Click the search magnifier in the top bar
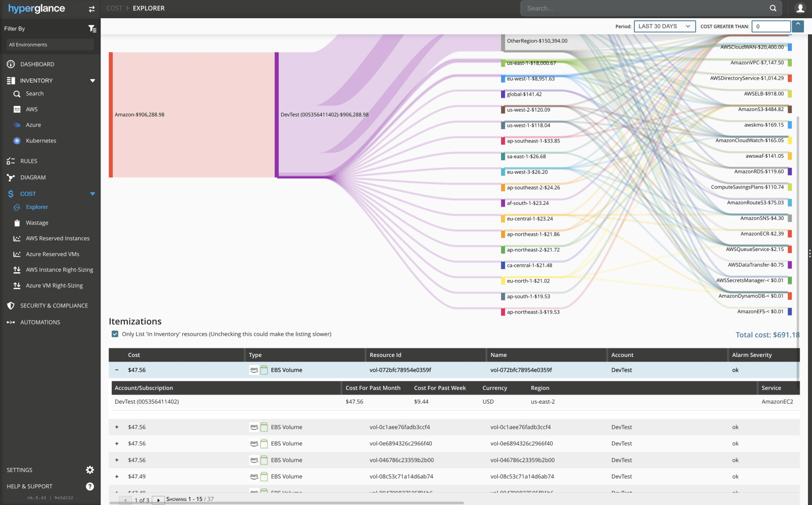The height and width of the screenshot is (505, 812). coord(773,8)
